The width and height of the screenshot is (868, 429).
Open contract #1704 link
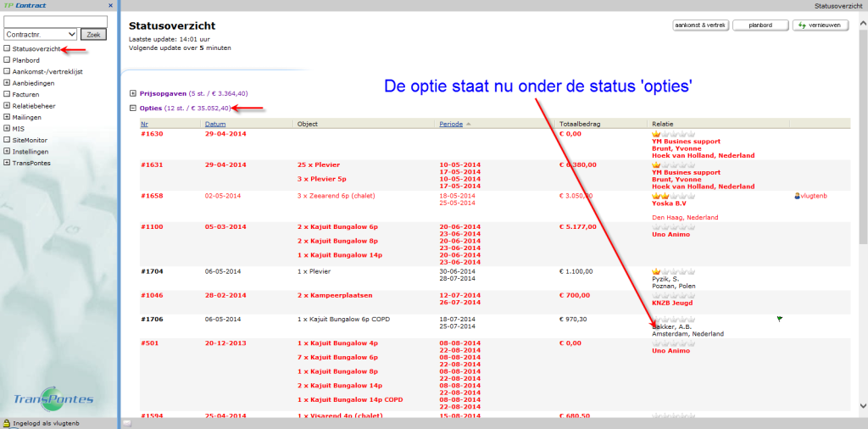152,271
